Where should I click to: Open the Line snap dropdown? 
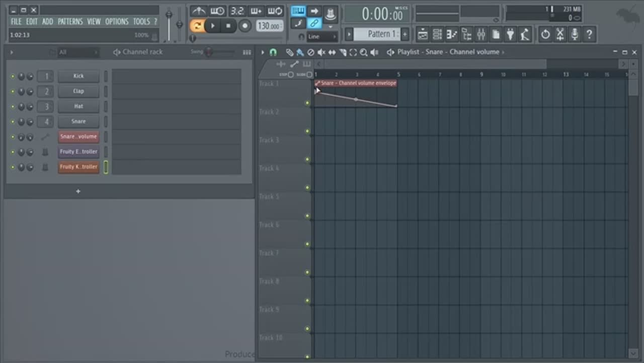321,37
